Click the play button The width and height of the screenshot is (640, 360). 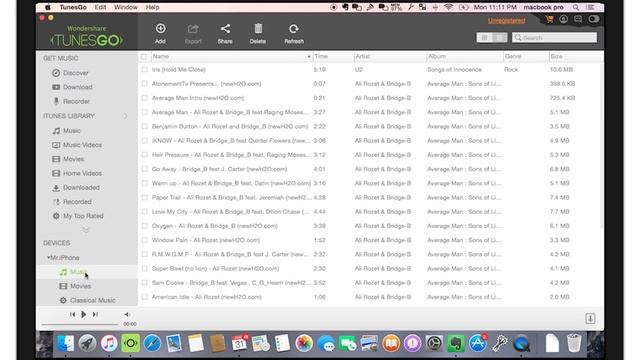tap(84, 314)
